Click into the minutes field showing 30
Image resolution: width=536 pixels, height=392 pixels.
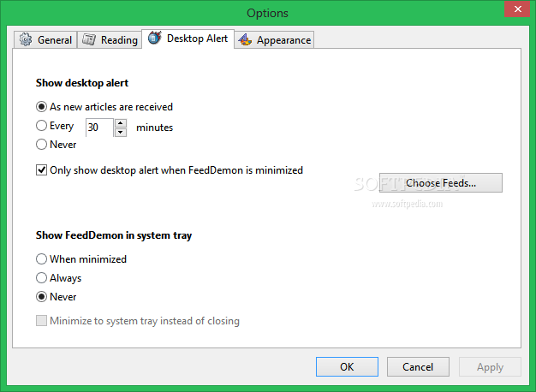99,128
